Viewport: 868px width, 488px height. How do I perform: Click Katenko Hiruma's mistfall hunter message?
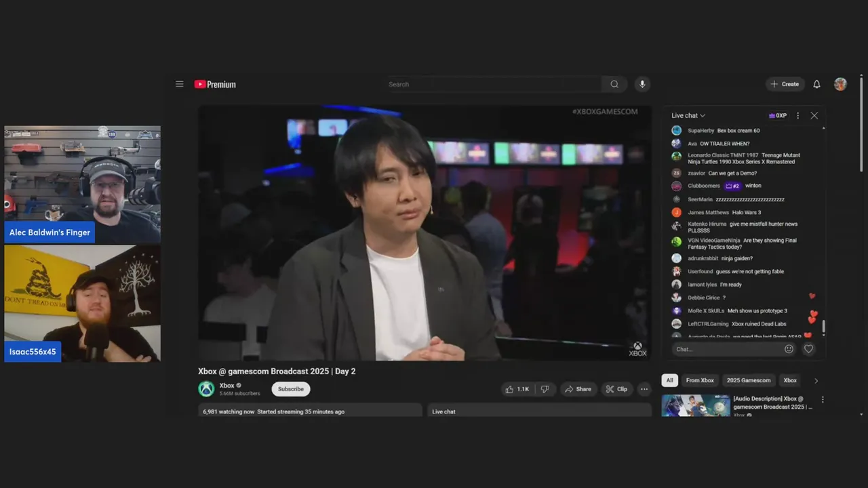coord(743,227)
